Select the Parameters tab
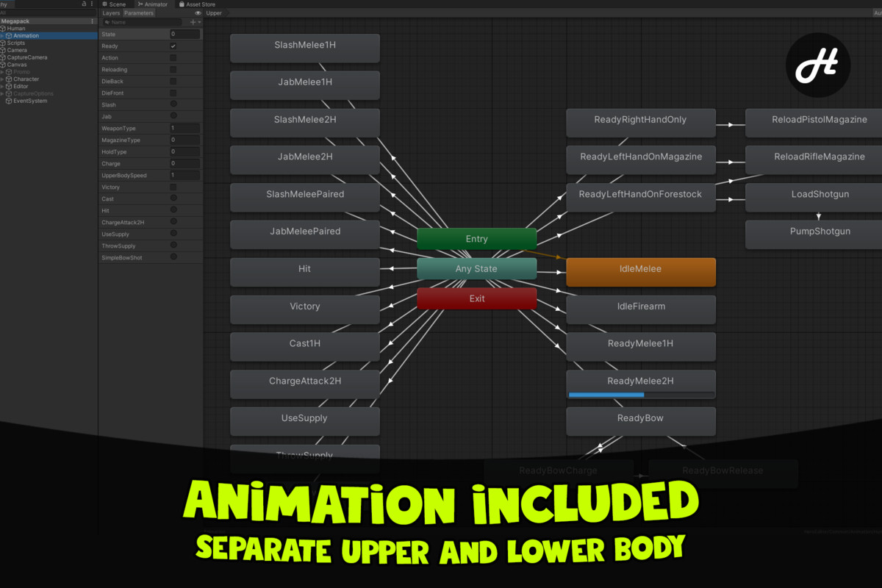 click(x=139, y=13)
